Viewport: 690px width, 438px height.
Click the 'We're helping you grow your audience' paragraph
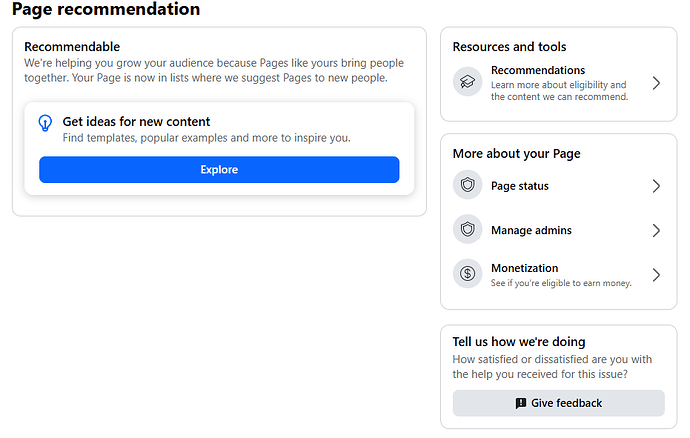click(x=214, y=70)
